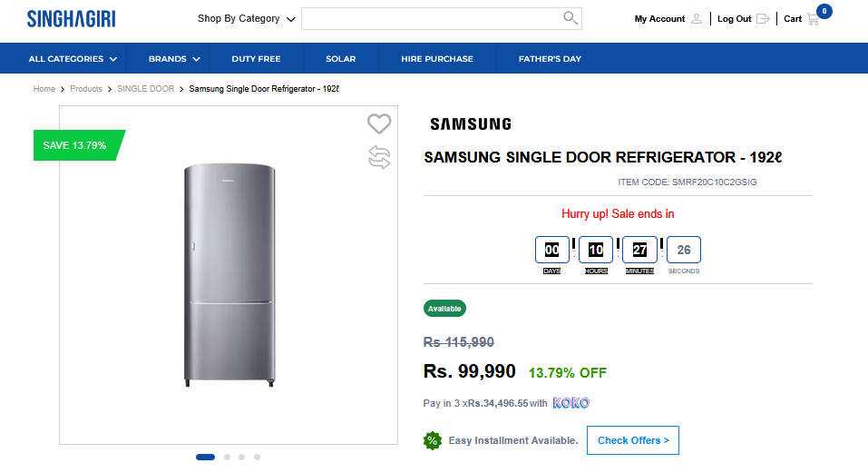Open the Duty Free tab

coord(256,59)
